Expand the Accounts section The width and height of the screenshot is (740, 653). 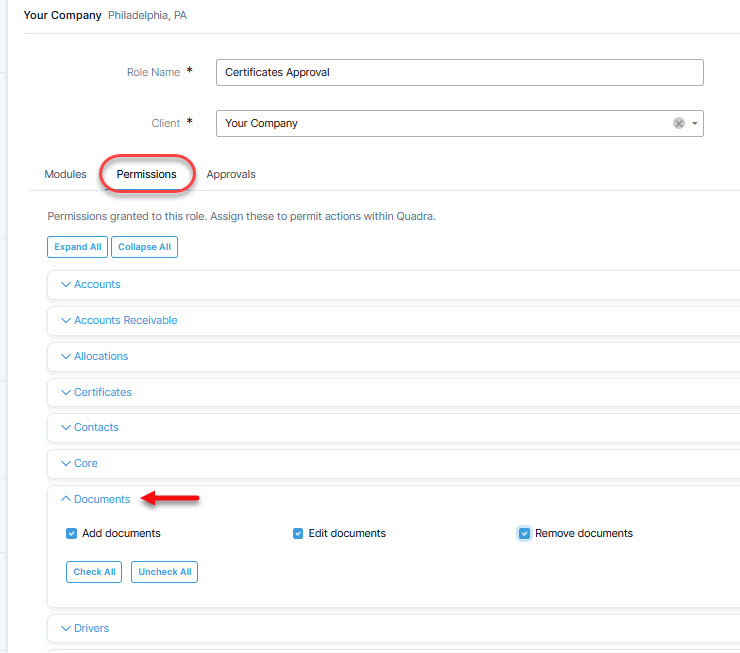(96, 285)
